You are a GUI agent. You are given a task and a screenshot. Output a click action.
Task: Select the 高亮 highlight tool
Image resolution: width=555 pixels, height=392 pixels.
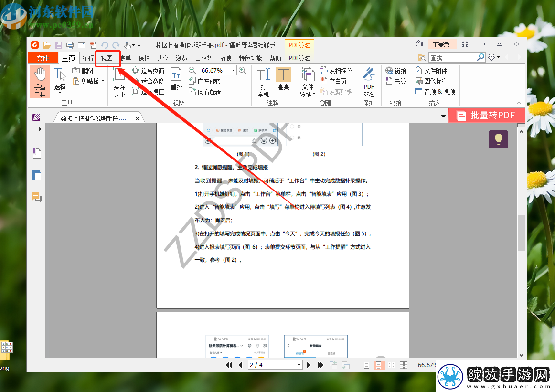[x=284, y=79]
